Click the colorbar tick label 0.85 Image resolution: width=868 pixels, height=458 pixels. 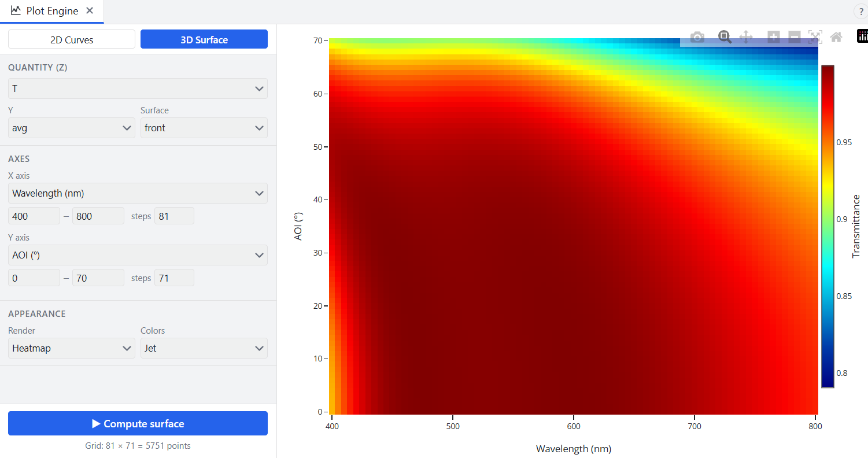pyautogui.click(x=844, y=296)
